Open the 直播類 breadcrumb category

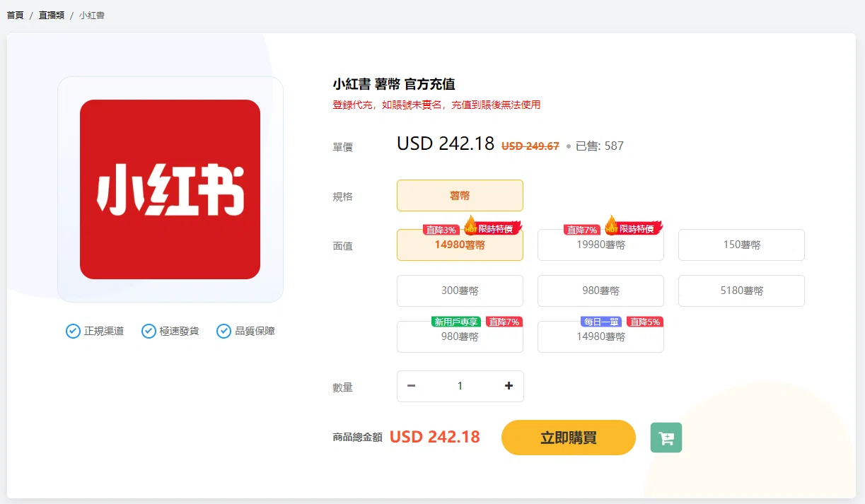52,15
